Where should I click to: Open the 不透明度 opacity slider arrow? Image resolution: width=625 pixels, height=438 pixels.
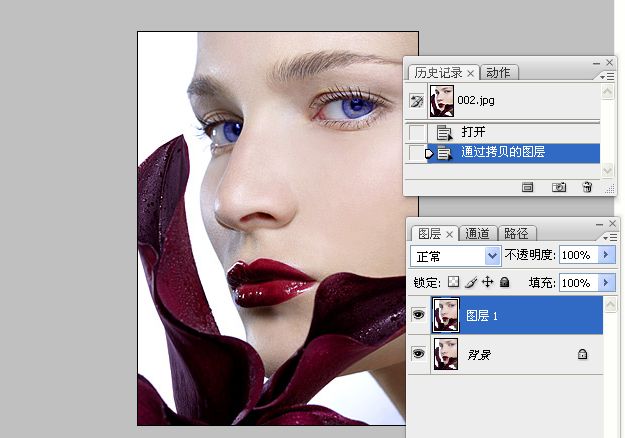click(607, 255)
